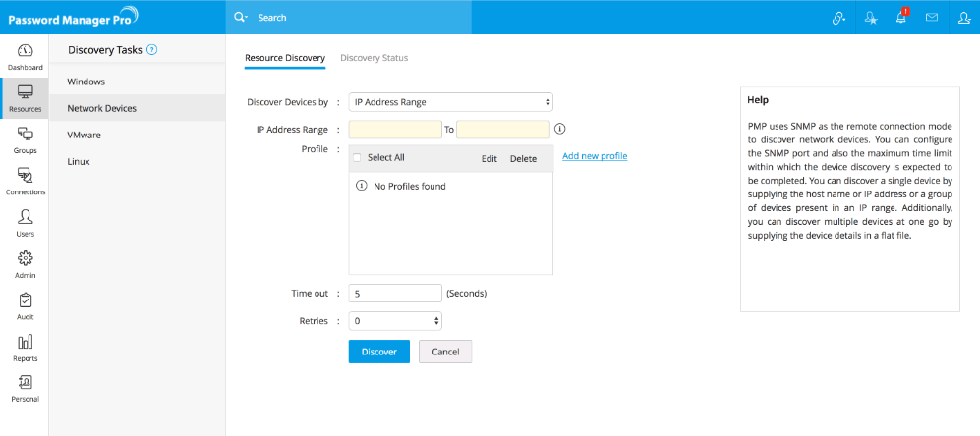Switch to the Resource Discovery tab

pyautogui.click(x=285, y=58)
